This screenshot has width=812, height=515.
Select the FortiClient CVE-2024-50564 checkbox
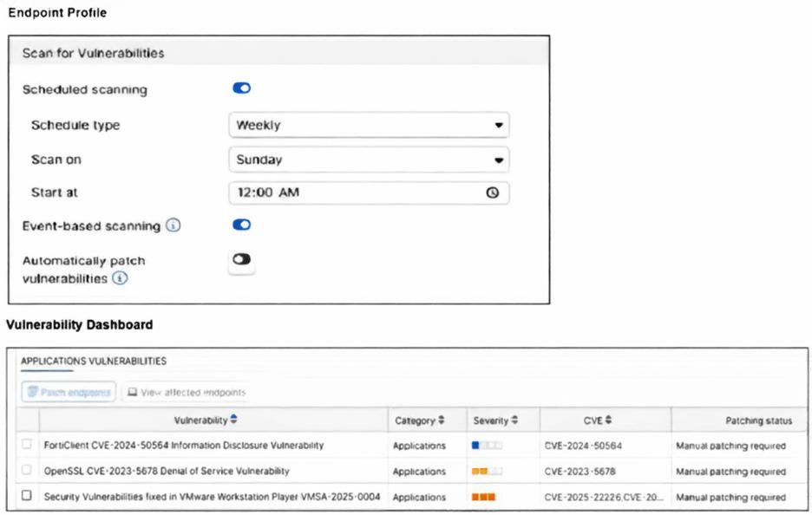click(x=27, y=445)
